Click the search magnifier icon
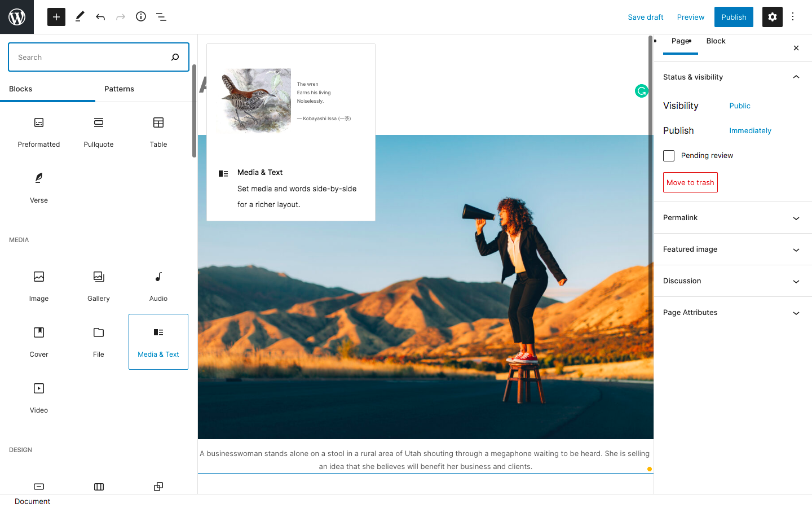Viewport: 812px width, 508px height. (x=175, y=57)
